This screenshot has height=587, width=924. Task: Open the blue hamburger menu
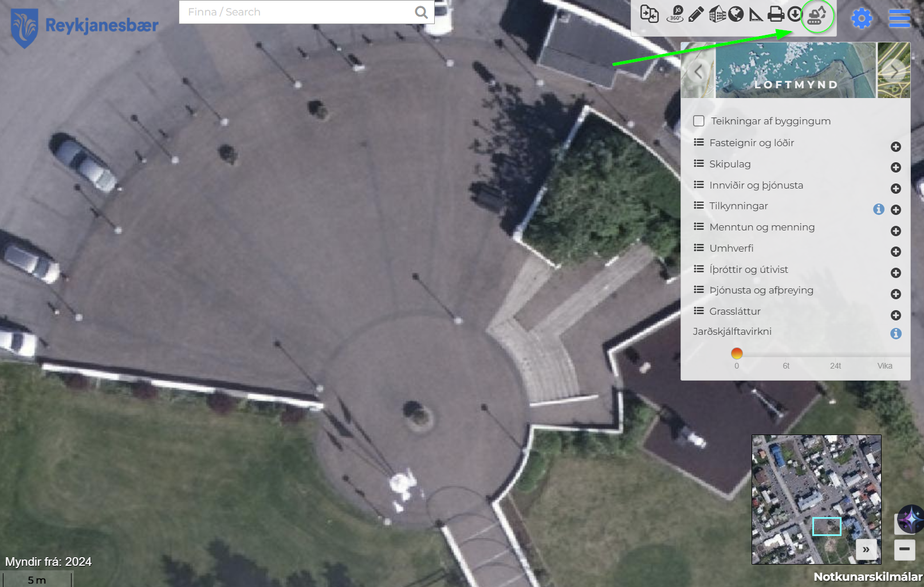899,18
